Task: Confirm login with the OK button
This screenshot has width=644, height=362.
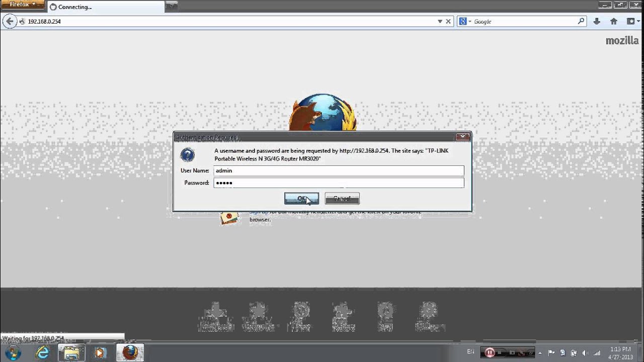Action: [301, 199]
